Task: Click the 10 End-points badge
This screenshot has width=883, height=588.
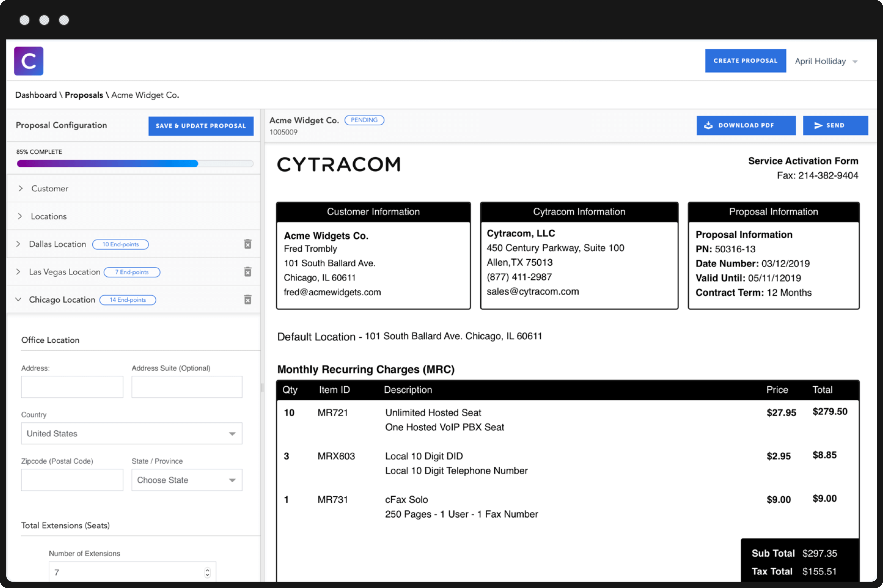Action: tap(120, 244)
